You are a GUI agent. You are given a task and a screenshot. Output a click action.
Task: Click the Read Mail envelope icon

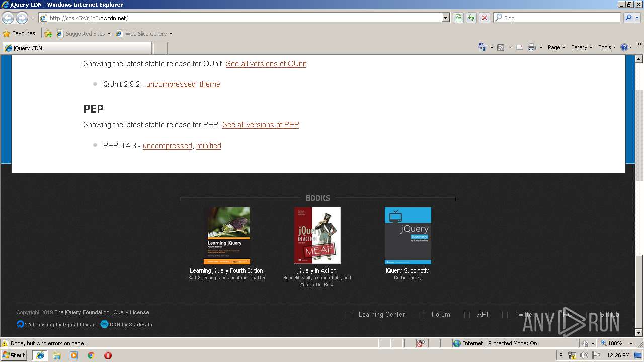(x=520, y=47)
